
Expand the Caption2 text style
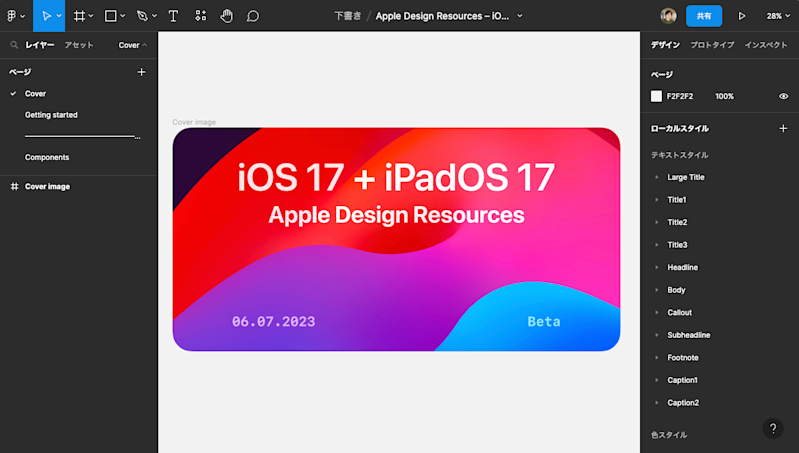point(657,403)
